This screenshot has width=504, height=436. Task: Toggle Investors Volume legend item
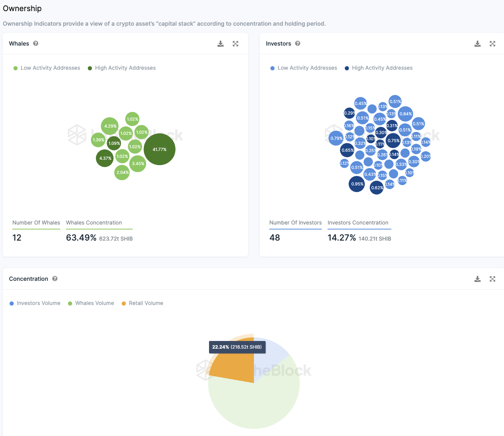pos(35,303)
